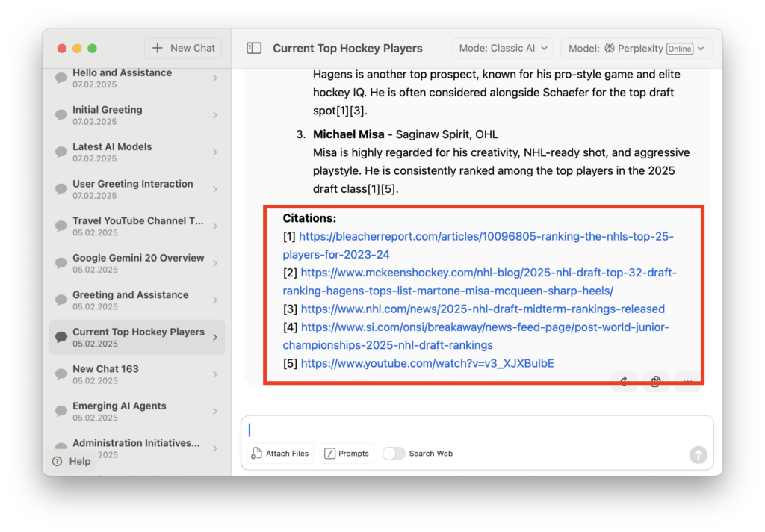
Task: Open the bleacherreport.com citation link
Action: 478,245
